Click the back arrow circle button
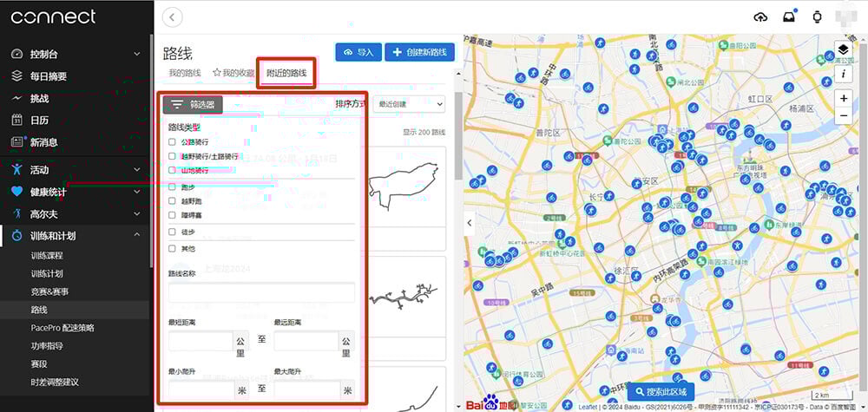 coord(172,17)
